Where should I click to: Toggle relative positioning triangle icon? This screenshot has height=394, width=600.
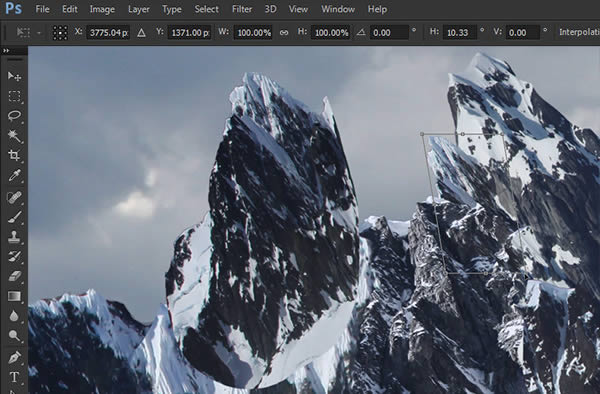tap(141, 33)
